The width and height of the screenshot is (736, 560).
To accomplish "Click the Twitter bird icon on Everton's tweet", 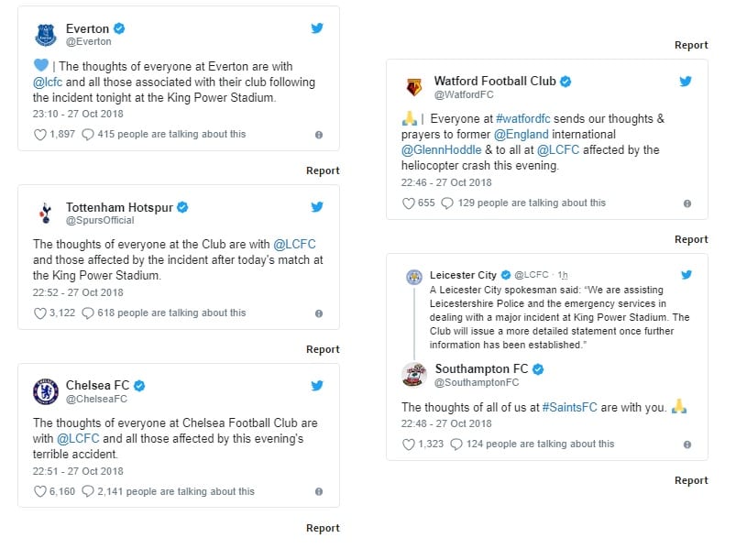I will [x=317, y=28].
